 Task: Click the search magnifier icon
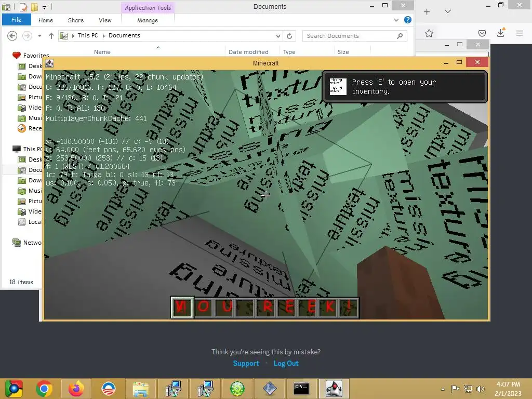400,36
